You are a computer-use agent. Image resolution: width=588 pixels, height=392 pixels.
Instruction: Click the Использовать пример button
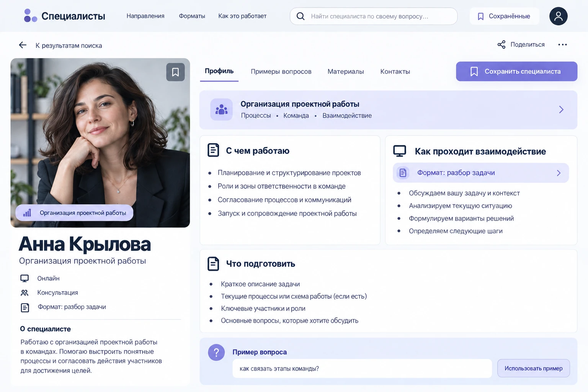533,368
